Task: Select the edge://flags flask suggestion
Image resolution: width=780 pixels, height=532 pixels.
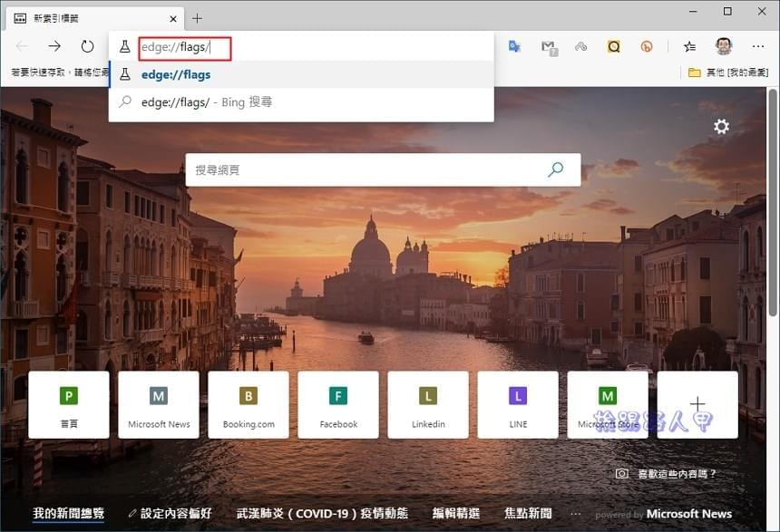Action: pyautogui.click(x=301, y=74)
